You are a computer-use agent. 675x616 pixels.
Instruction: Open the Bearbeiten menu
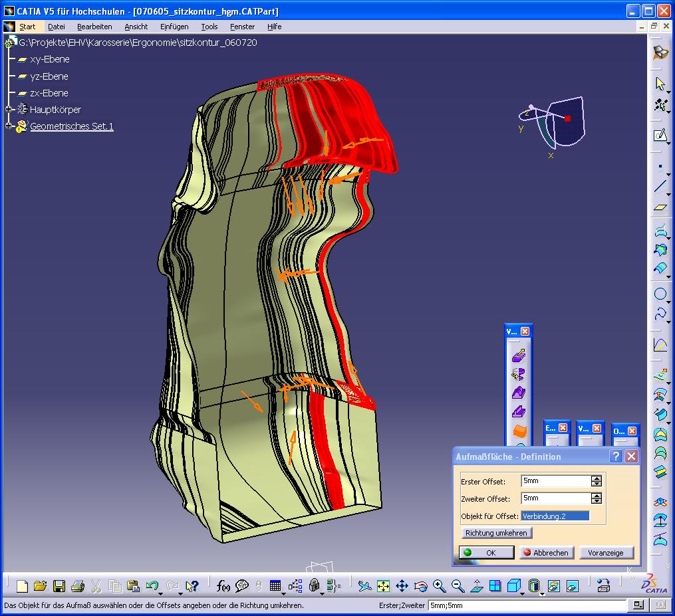[94, 27]
